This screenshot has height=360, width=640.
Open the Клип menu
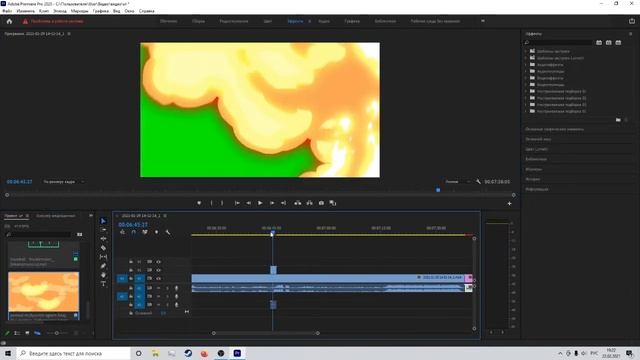(44, 11)
